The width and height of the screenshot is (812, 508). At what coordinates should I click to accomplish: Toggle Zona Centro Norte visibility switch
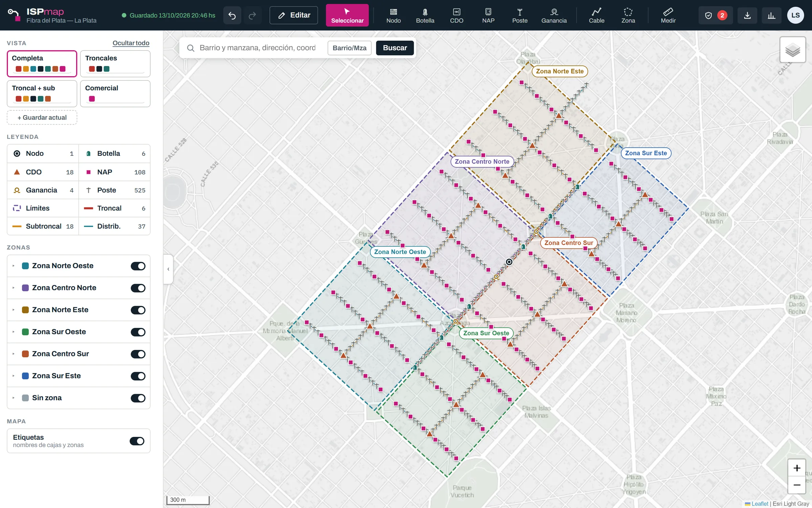coord(138,288)
